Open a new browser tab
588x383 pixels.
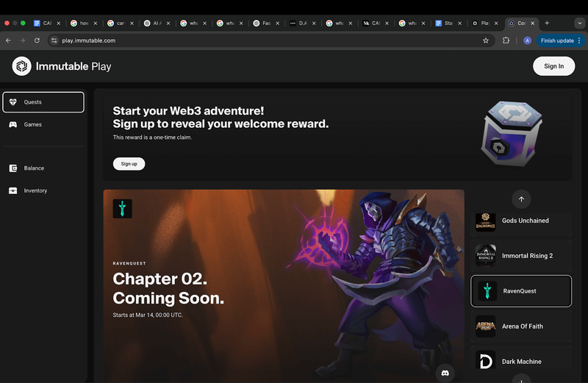pos(547,24)
